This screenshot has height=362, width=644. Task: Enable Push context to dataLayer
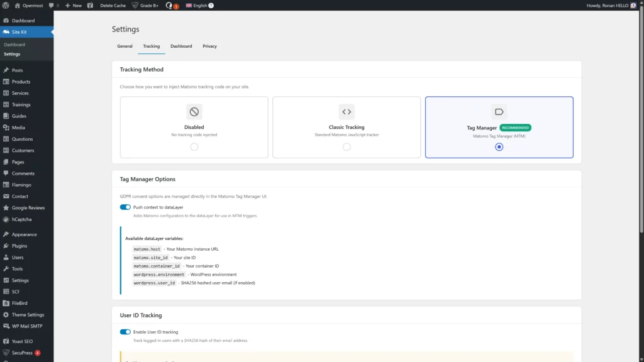click(125, 207)
